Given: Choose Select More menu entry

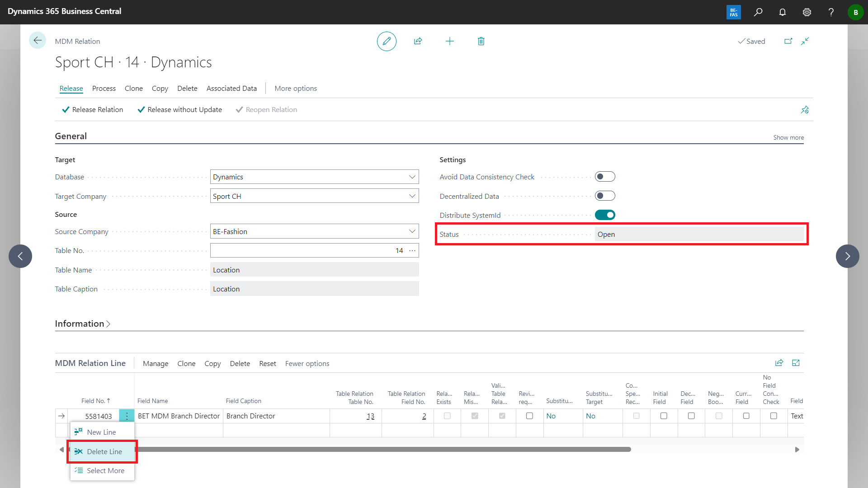Looking at the screenshot, I should [x=102, y=470].
